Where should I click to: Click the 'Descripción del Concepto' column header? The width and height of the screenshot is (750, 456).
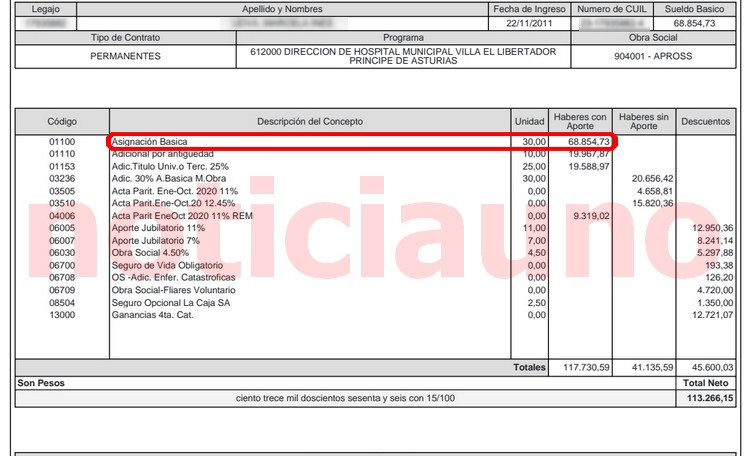310,122
